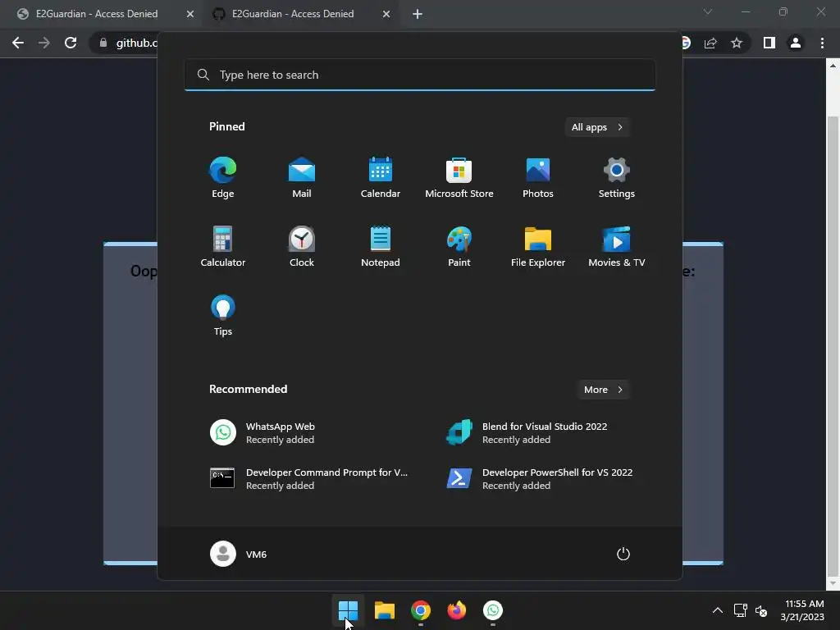This screenshot has height=630, width=840.
Task: Expand All apps list
Action: 597,127
